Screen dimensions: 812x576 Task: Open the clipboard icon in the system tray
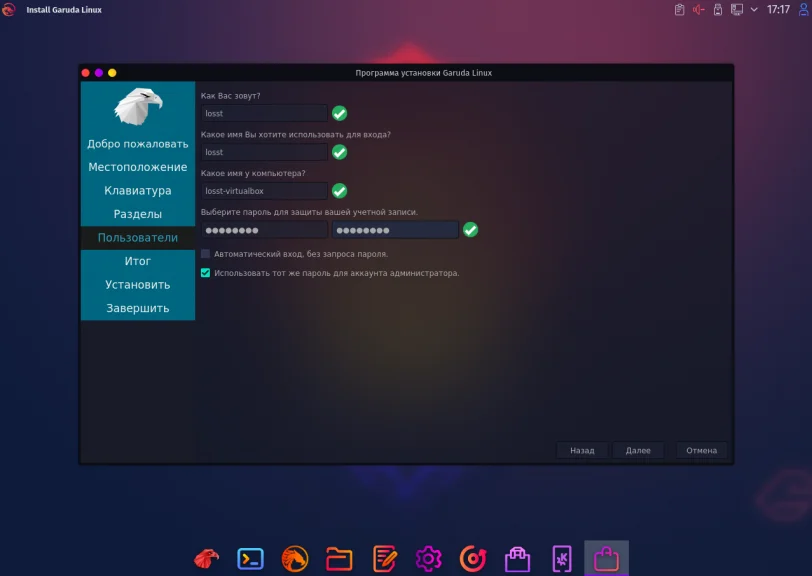(678, 11)
